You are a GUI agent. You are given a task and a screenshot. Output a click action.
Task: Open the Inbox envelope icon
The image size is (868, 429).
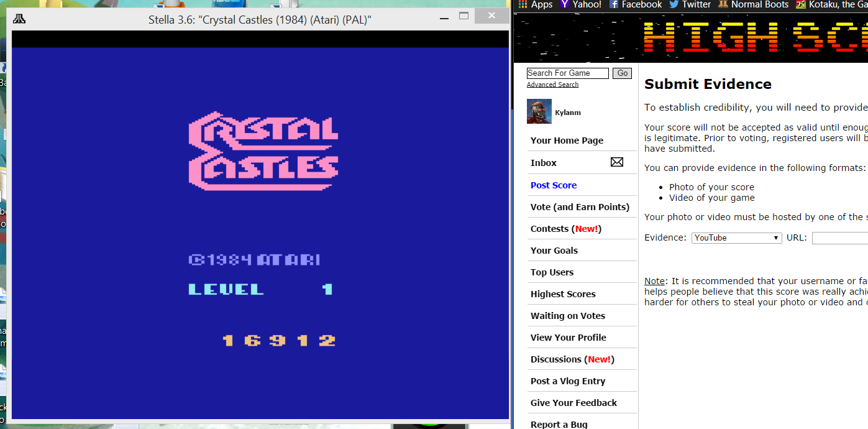tap(616, 162)
